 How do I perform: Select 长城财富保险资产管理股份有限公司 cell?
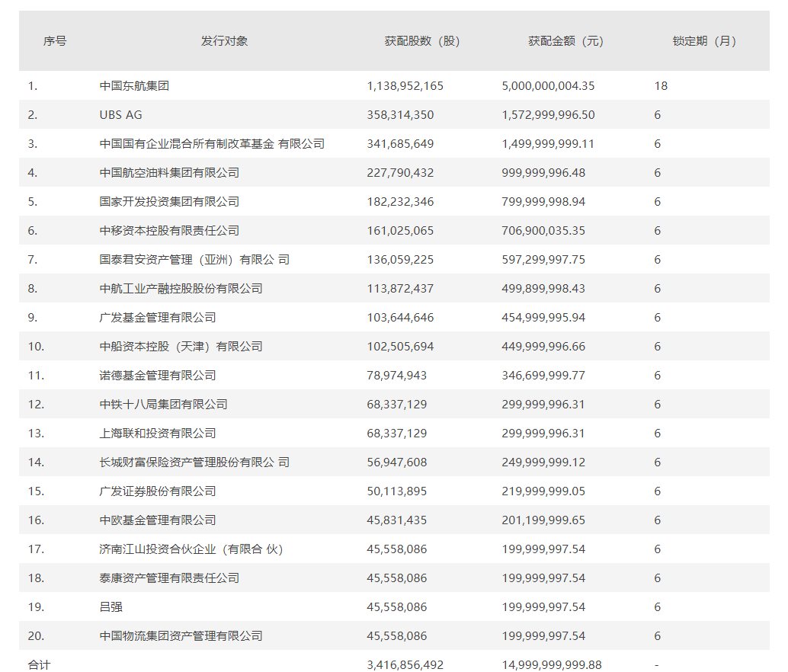194,462
